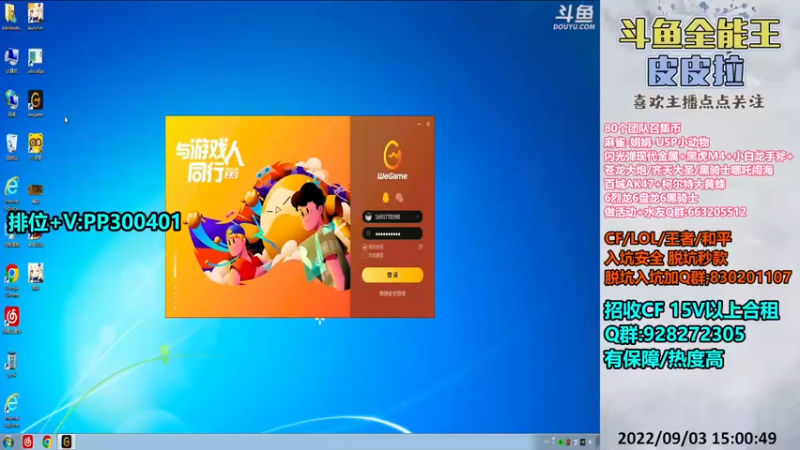The image size is (800, 450).
Task: Click the quick secure login link
Action: click(x=392, y=294)
